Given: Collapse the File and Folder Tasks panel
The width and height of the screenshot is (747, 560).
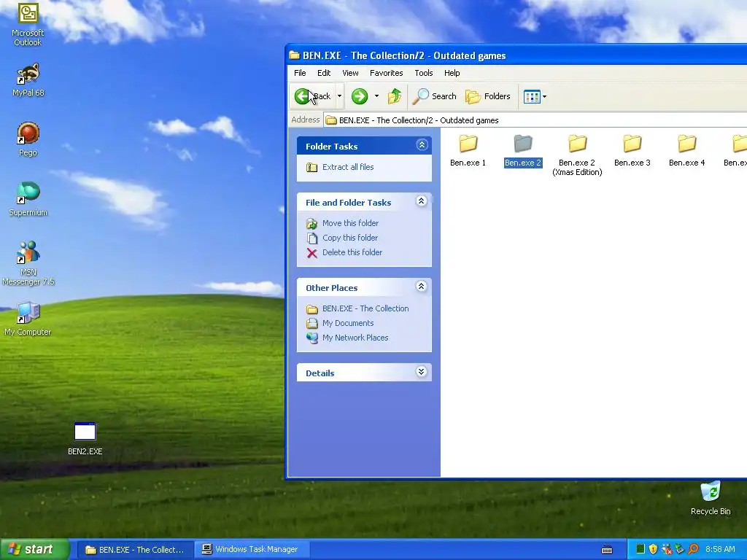Looking at the screenshot, I should (421, 201).
